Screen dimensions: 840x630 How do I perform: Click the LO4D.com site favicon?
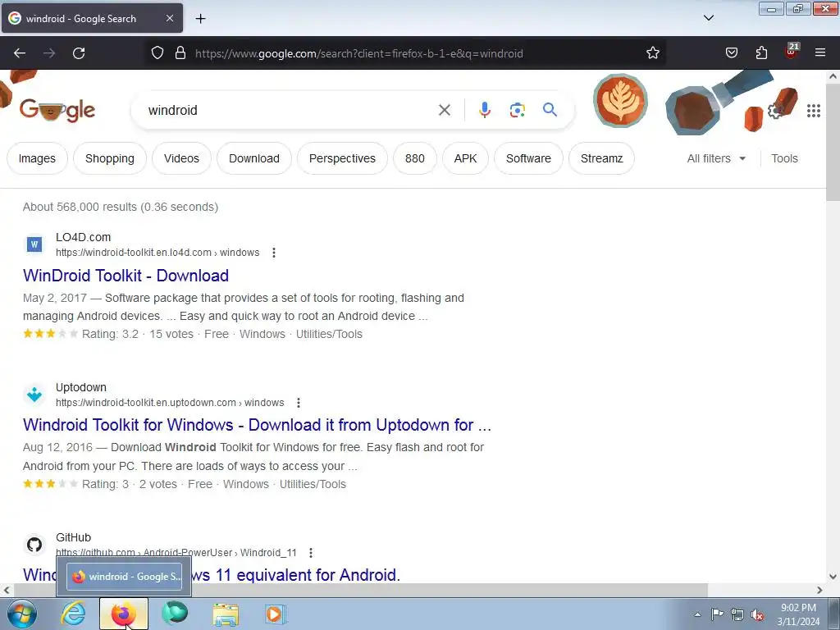tap(34, 244)
